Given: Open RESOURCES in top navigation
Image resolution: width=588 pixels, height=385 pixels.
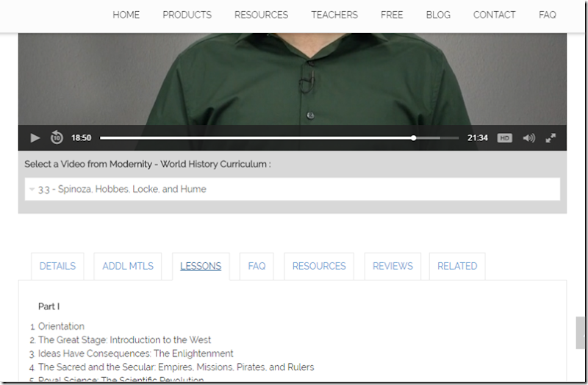Looking at the screenshot, I should coord(262,15).
